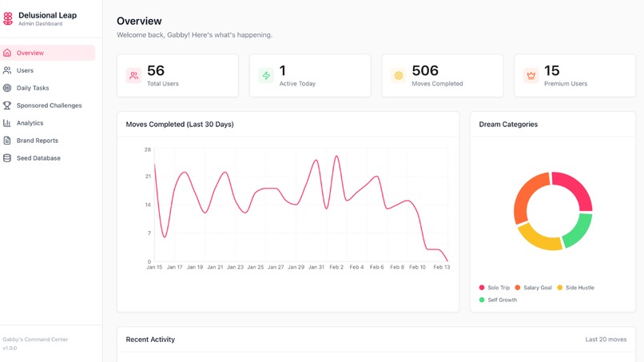Click the Premium Users crown icon
Viewport: 644px width, 362px height.
pos(531,76)
